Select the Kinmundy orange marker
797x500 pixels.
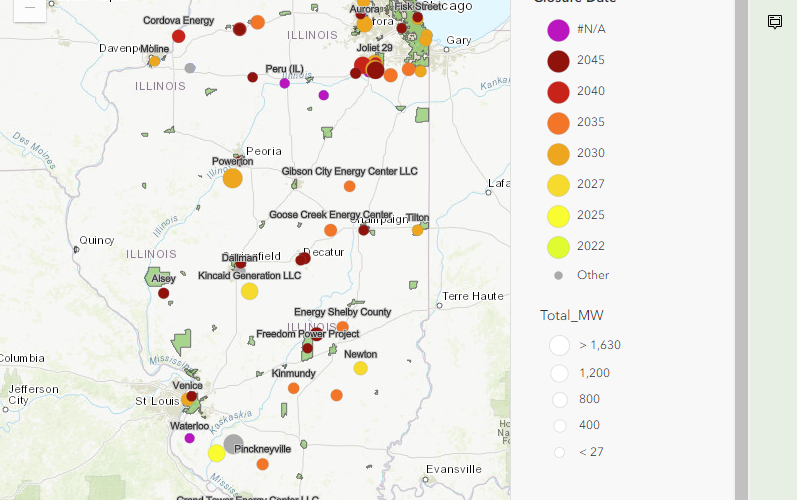(293, 388)
